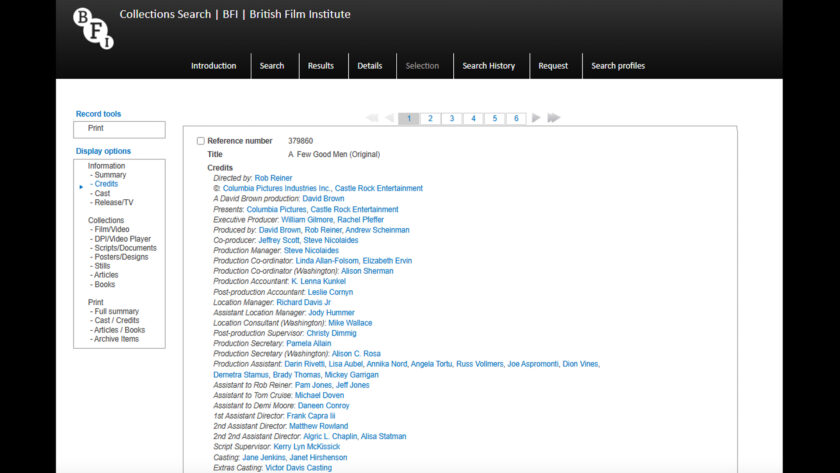Image resolution: width=840 pixels, height=473 pixels.
Task: Open Matthew Rowland link
Action: click(x=318, y=426)
